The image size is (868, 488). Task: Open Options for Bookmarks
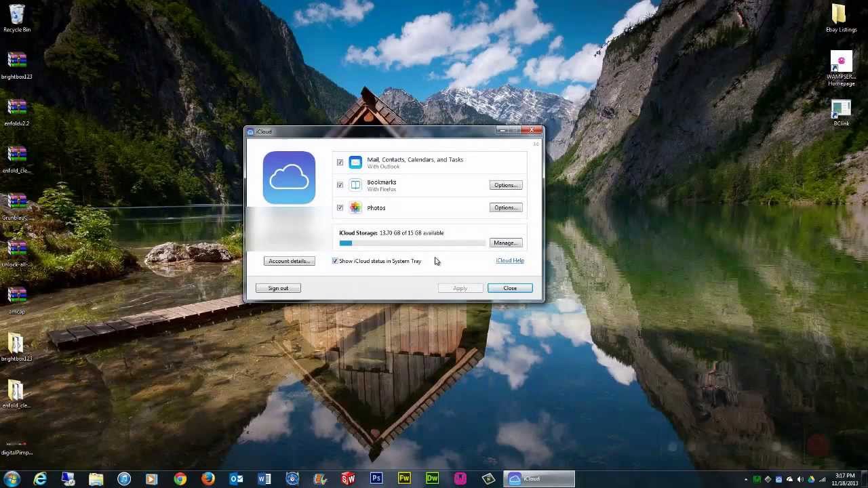point(506,185)
